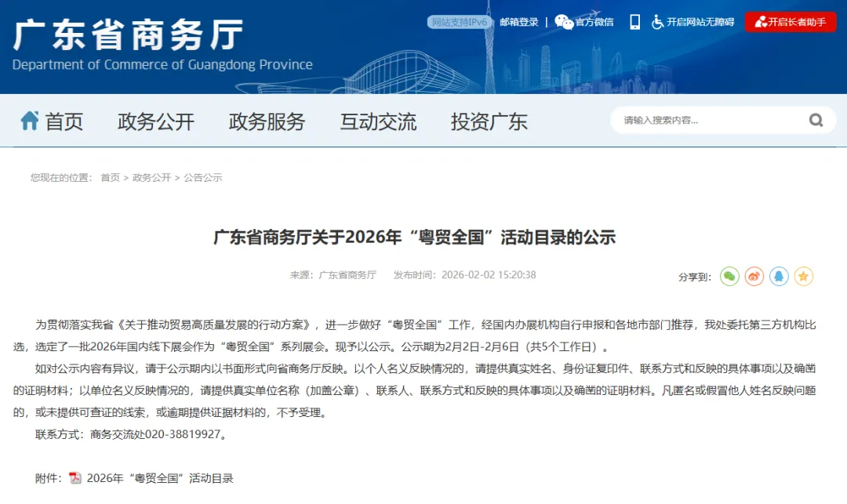Open 公告公示 from the breadcrumb trail

pyautogui.click(x=205, y=177)
